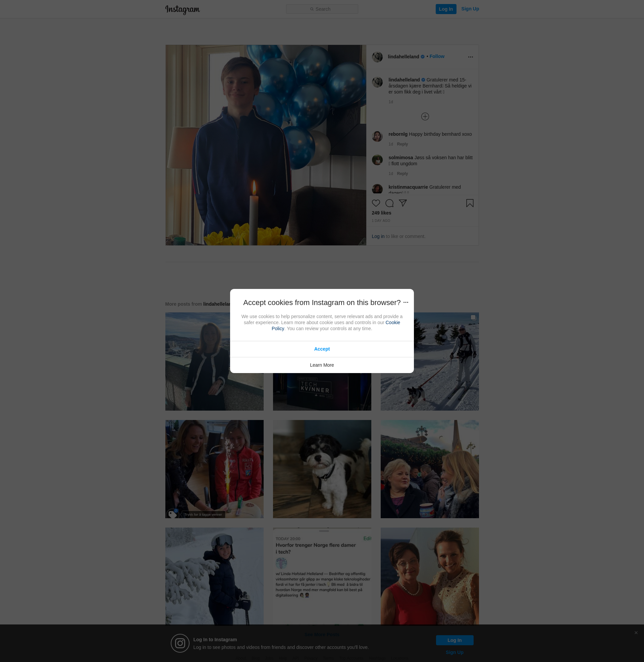The height and width of the screenshot is (662, 644).
Task: Like the post with heart icon
Action: [376, 203]
